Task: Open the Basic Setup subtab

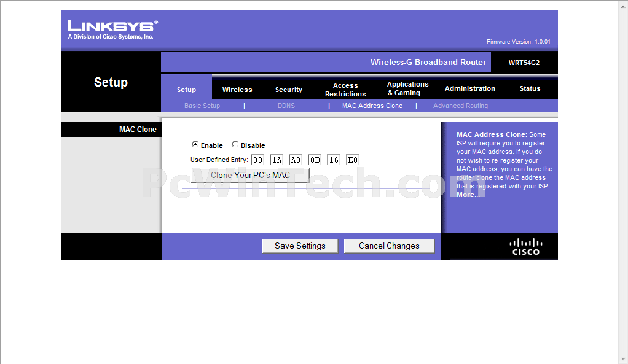Action: point(202,106)
